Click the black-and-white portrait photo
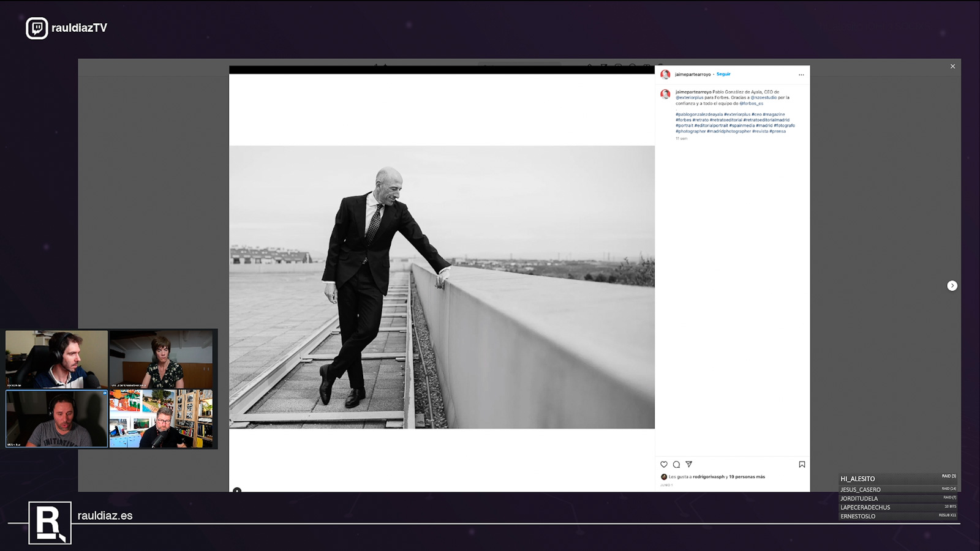 pos(442,287)
